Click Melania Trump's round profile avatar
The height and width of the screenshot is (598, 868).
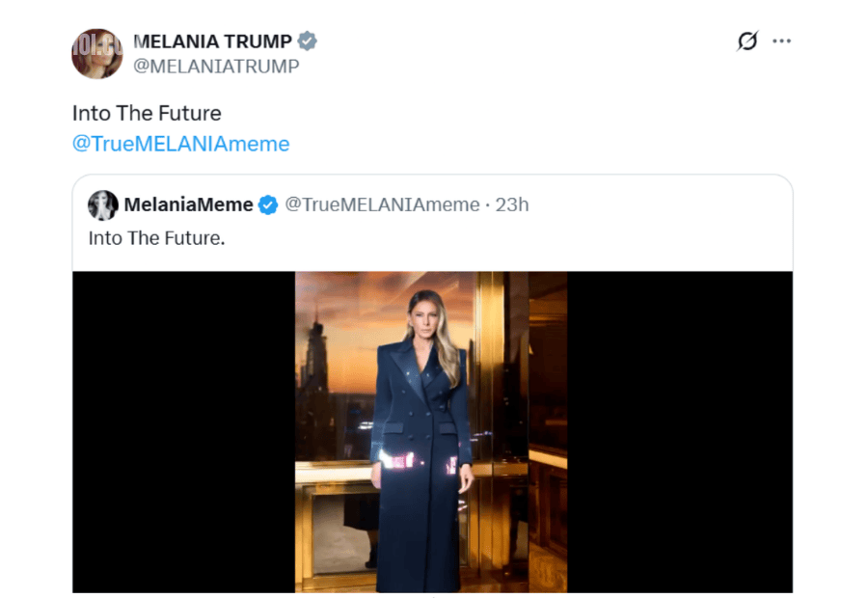click(97, 53)
